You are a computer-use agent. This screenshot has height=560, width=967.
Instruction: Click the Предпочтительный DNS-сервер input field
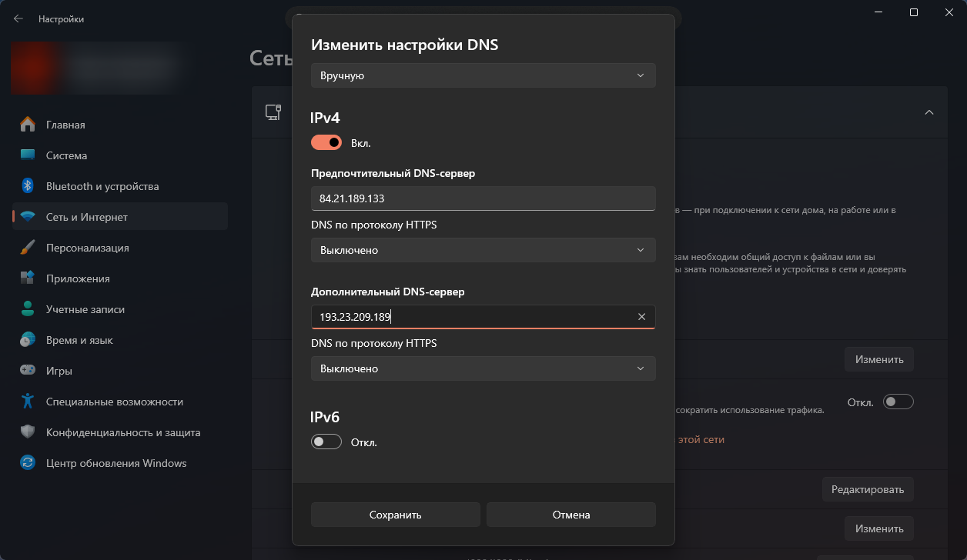483,198
